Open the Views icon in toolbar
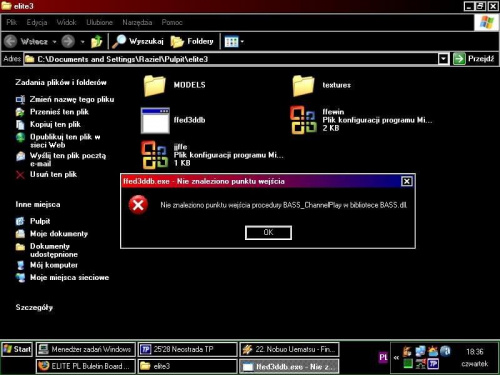 pyautogui.click(x=231, y=42)
